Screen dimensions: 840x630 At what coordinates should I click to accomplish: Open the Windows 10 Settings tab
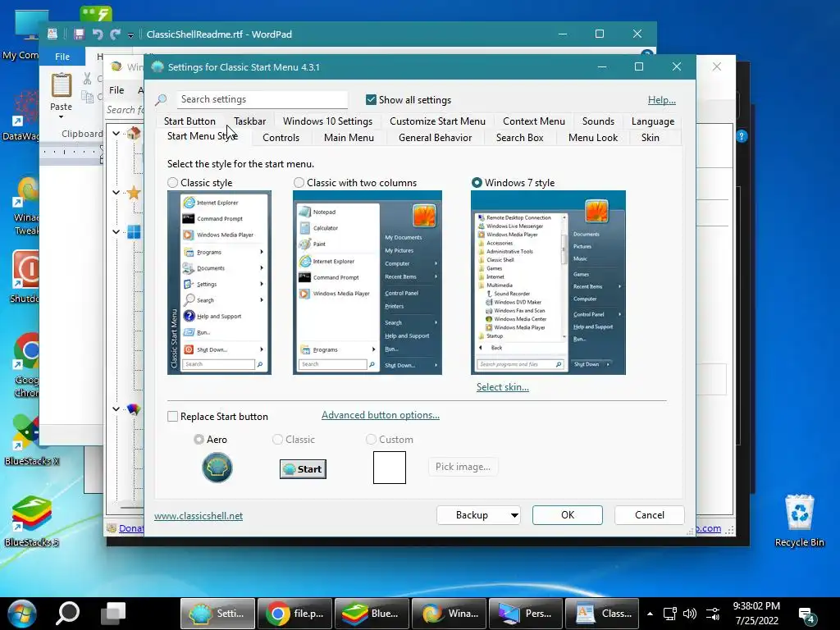click(327, 121)
